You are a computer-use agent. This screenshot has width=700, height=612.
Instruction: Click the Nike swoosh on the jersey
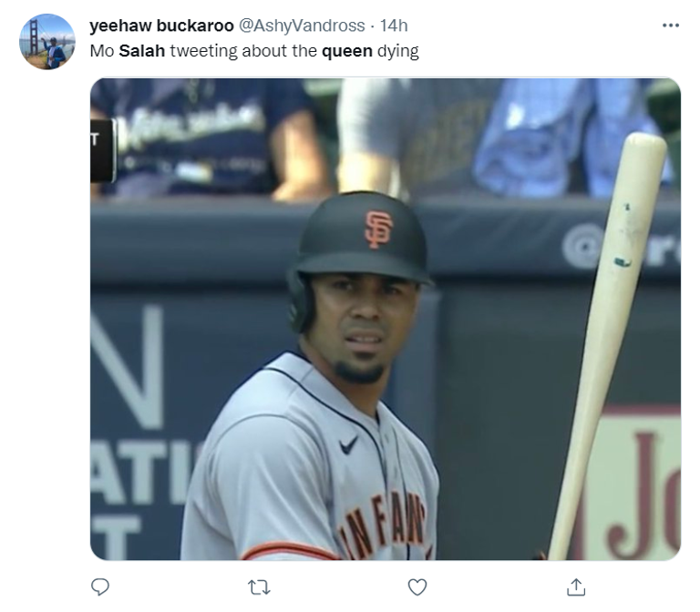click(348, 445)
